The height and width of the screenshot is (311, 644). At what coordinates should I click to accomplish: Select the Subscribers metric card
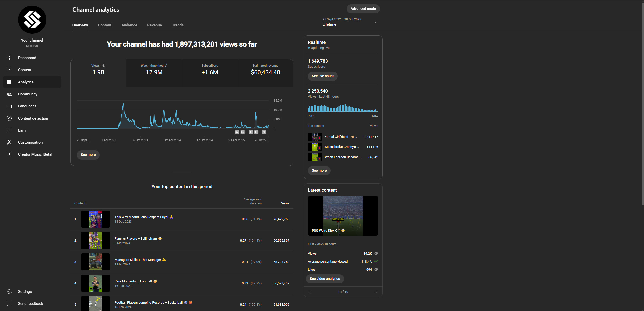pyautogui.click(x=210, y=73)
